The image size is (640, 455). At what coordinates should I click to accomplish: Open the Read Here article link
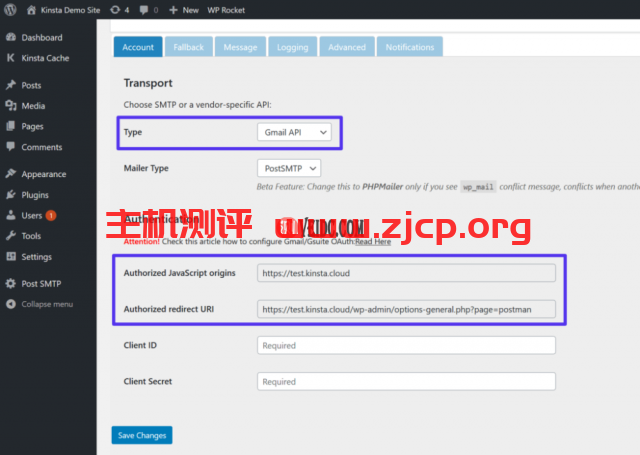tap(373, 242)
